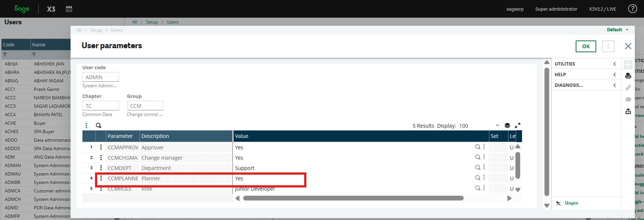
Task: Close the User parameters dialog
Action: (x=628, y=46)
